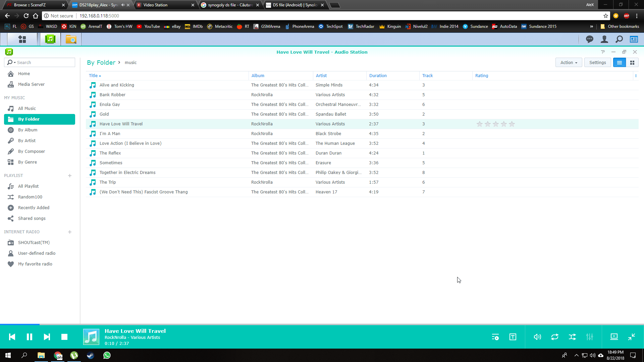Go back to By Folder breadcrumb
644x362 pixels.
(x=101, y=63)
